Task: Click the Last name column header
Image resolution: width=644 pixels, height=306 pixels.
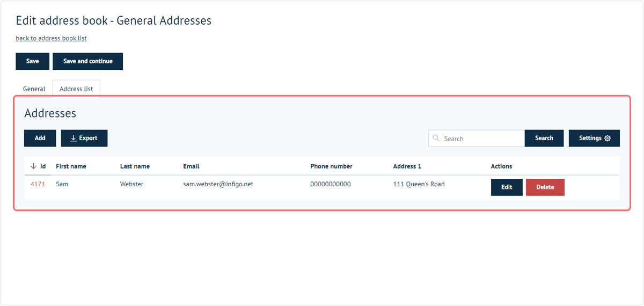Action: 135,166
